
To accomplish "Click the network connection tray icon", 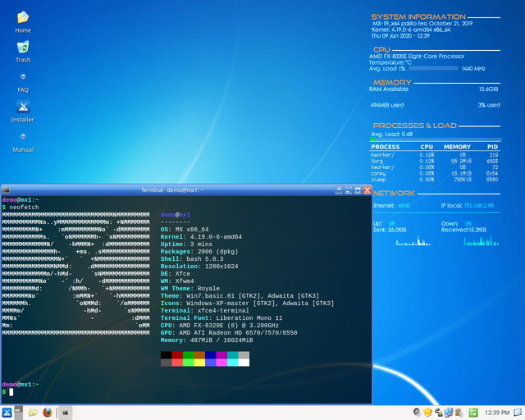I will pyautogui.click(x=438, y=413).
